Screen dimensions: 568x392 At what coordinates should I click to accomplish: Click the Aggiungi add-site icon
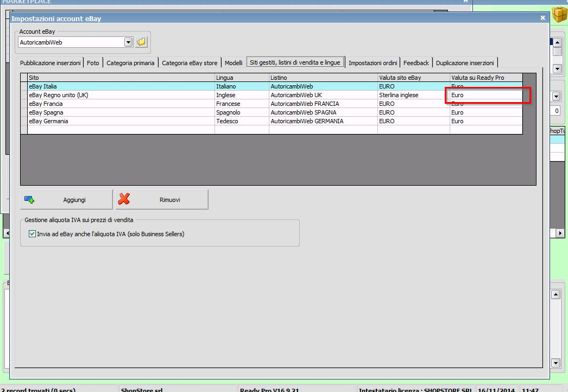click(29, 200)
